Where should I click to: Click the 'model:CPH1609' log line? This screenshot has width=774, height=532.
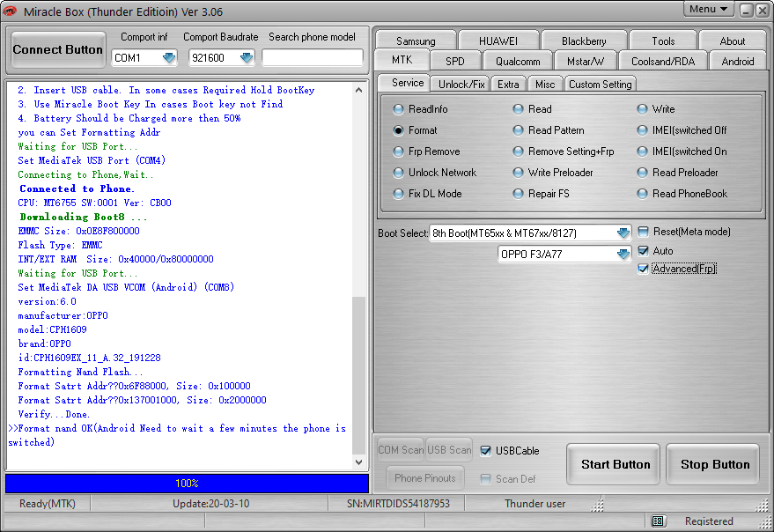52,329
